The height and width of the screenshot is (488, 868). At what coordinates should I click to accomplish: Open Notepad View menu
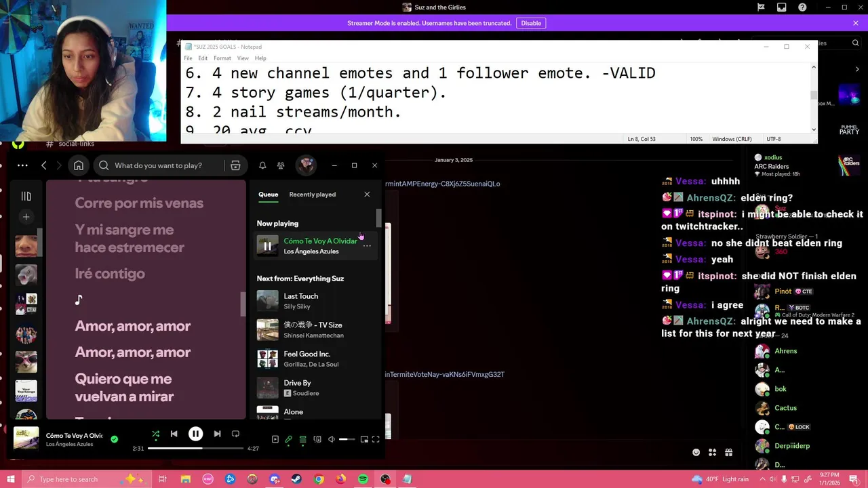[x=243, y=58]
